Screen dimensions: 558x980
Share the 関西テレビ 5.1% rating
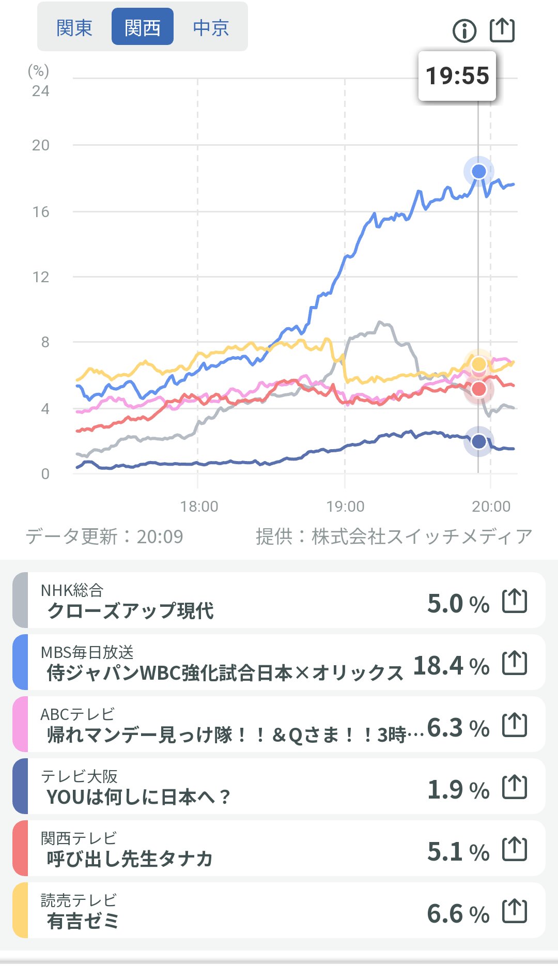515,850
